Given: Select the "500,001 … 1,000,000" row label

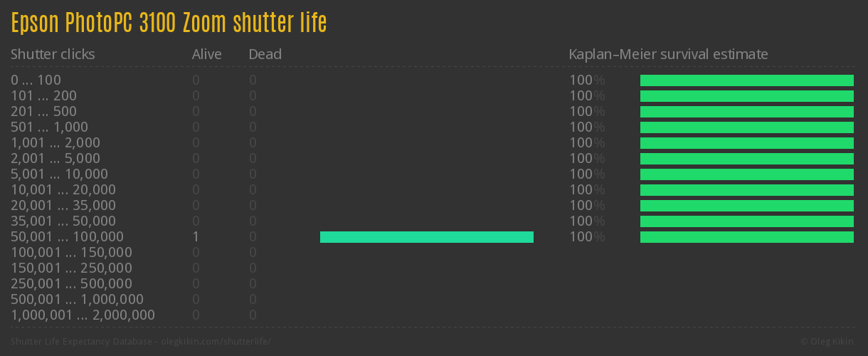Looking at the screenshot, I should click(x=77, y=300).
